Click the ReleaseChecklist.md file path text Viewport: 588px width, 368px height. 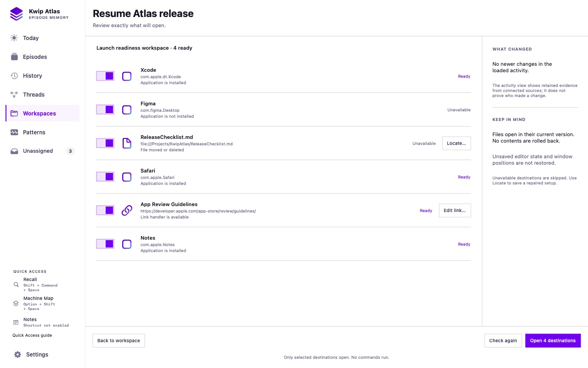[187, 144]
